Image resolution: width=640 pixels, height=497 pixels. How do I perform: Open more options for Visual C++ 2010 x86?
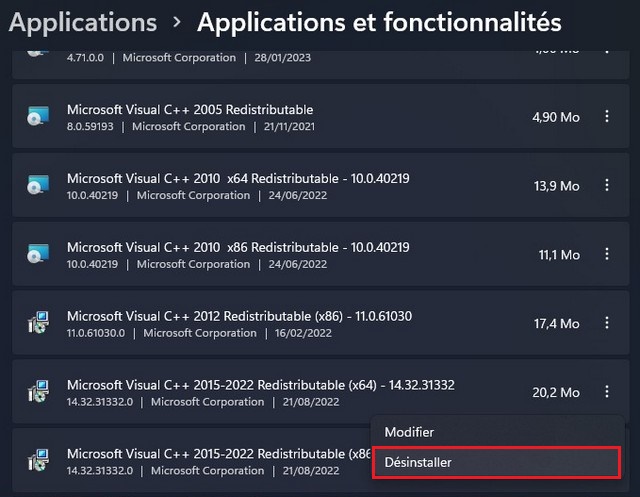pos(607,254)
